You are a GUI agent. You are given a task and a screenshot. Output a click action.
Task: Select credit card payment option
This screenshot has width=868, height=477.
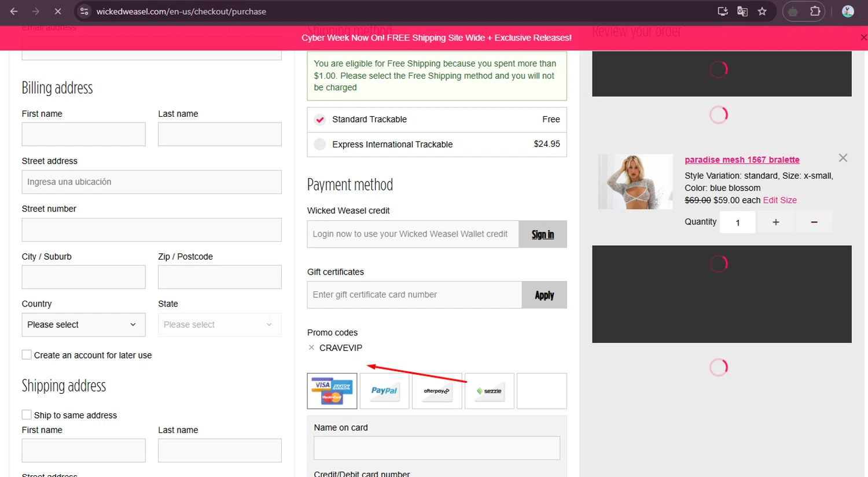point(332,391)
